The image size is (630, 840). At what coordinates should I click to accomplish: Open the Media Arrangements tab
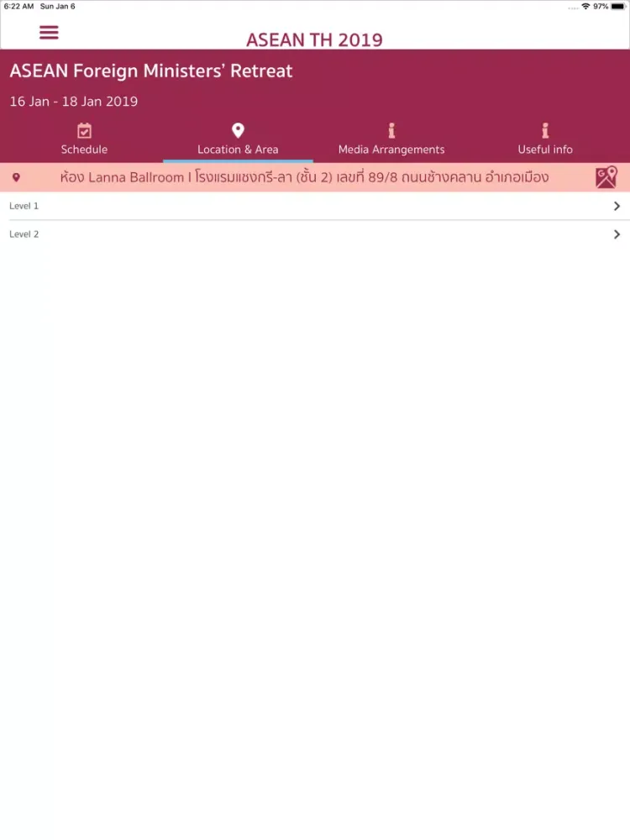391,139
